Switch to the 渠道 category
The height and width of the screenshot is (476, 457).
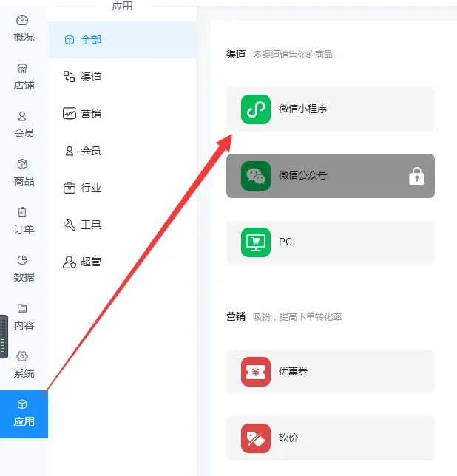(x=122, y=77)
